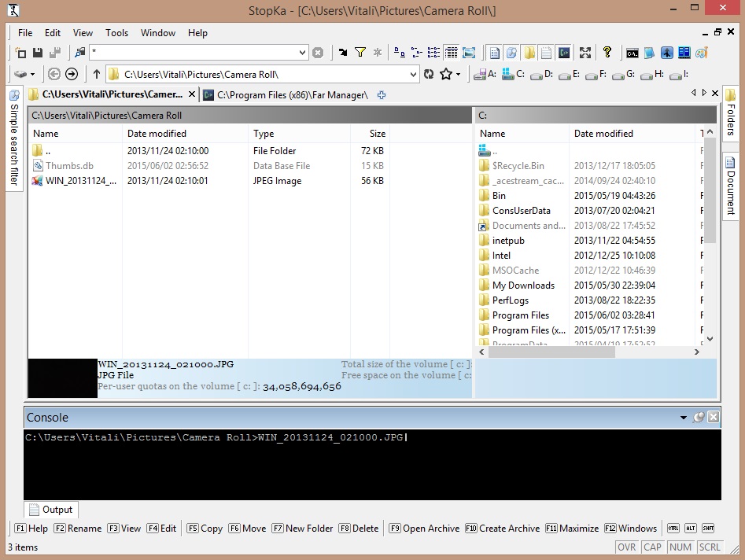Toggle the Console panel toolbar button
745x560 pixels.
[564, 52]
